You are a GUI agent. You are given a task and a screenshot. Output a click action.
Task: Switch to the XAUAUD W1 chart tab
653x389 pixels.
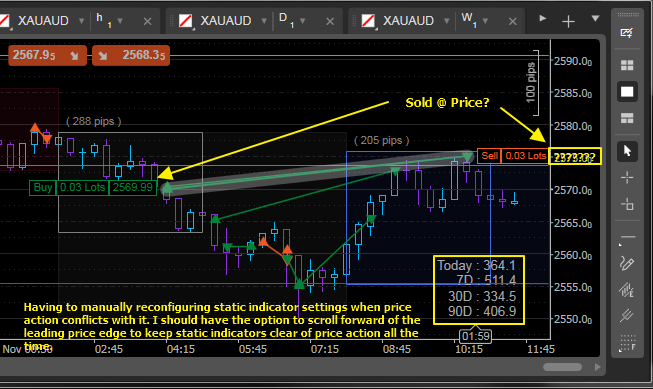click(408, 20)
